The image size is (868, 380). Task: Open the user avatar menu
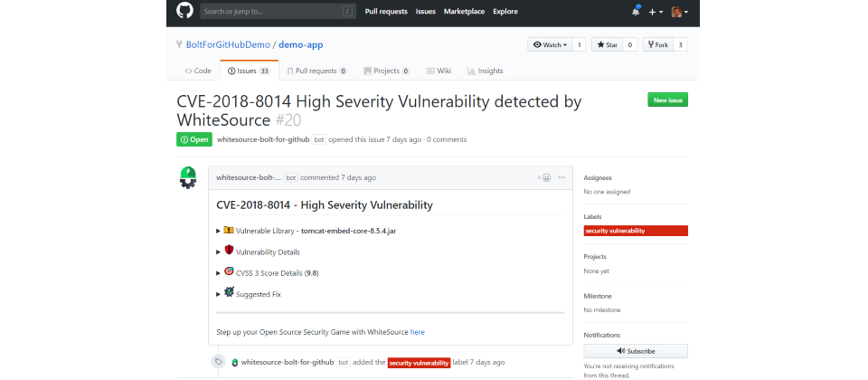point(680,12)
